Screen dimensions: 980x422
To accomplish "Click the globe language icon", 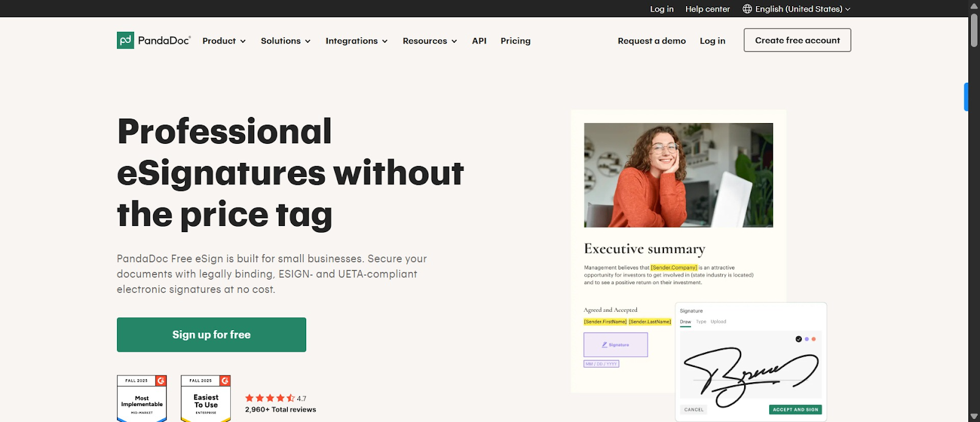I will 747,9.
